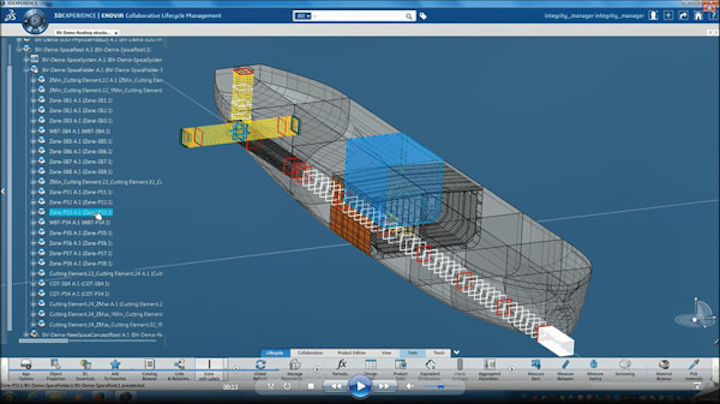Select Zone-PS8 A.1 in the tree
This screenshot has width=720, height=404.
pyautogui.click(x=81, y=264)
